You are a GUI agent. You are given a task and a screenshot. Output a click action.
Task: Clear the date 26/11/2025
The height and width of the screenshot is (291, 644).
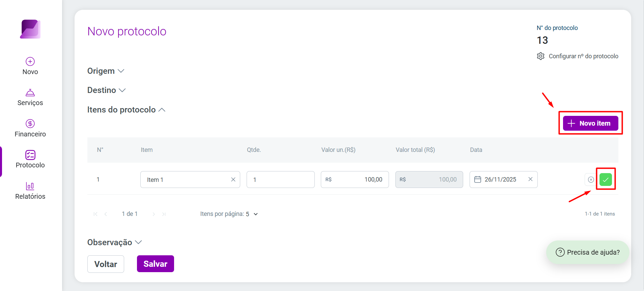pyautogui.click(x=530, y=179)
